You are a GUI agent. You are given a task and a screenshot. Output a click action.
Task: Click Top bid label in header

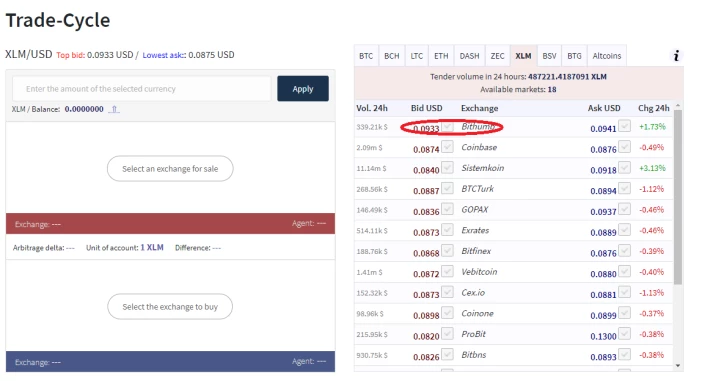point(71,55)
